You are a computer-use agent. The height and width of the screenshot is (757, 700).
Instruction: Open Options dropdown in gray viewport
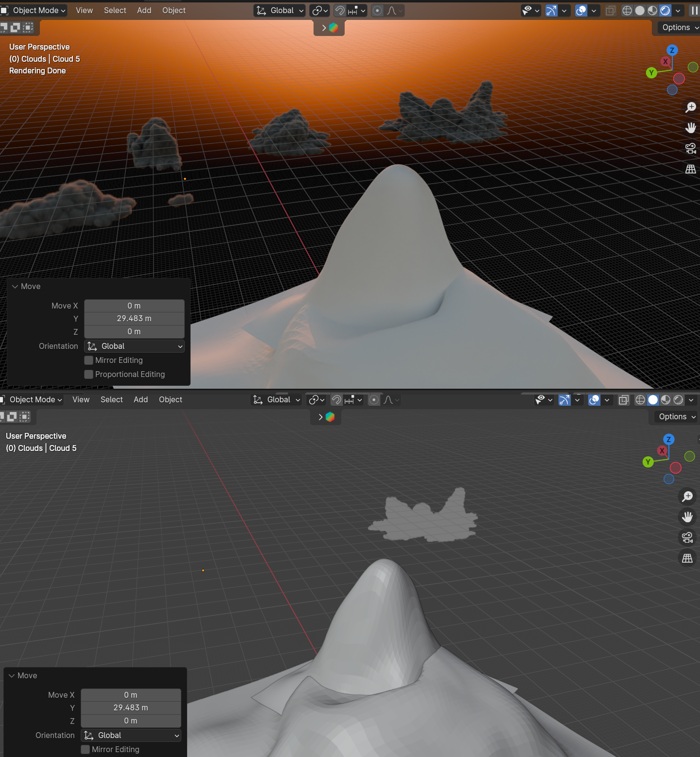click(x=676, y=417)
